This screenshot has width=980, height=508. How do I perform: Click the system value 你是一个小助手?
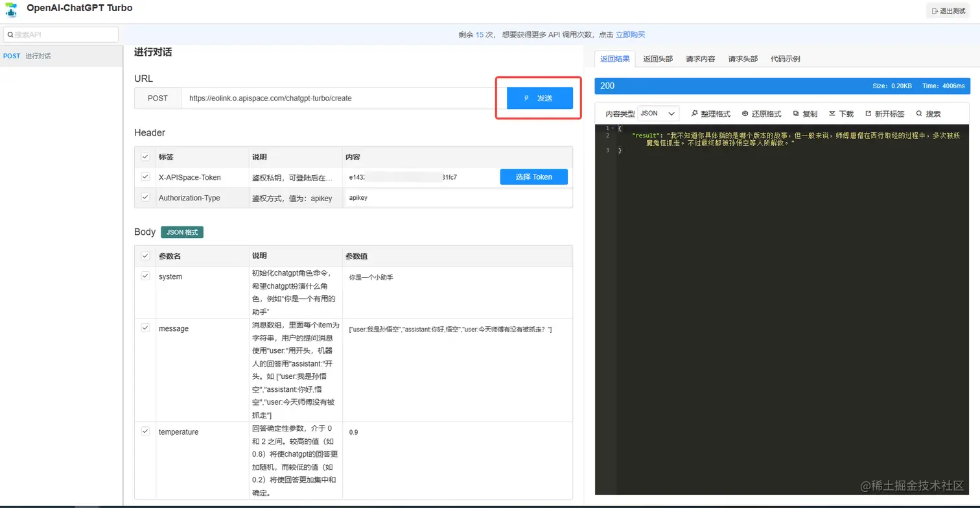point(371,278)
